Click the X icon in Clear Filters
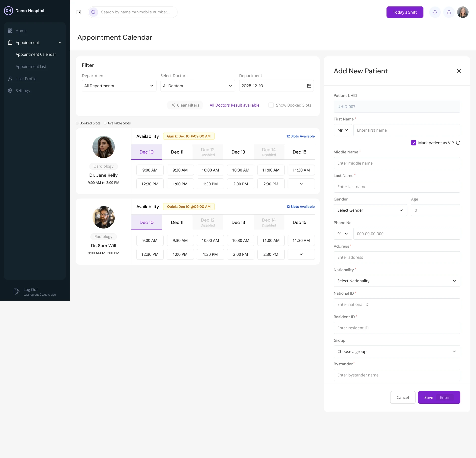 pos(173,105)
